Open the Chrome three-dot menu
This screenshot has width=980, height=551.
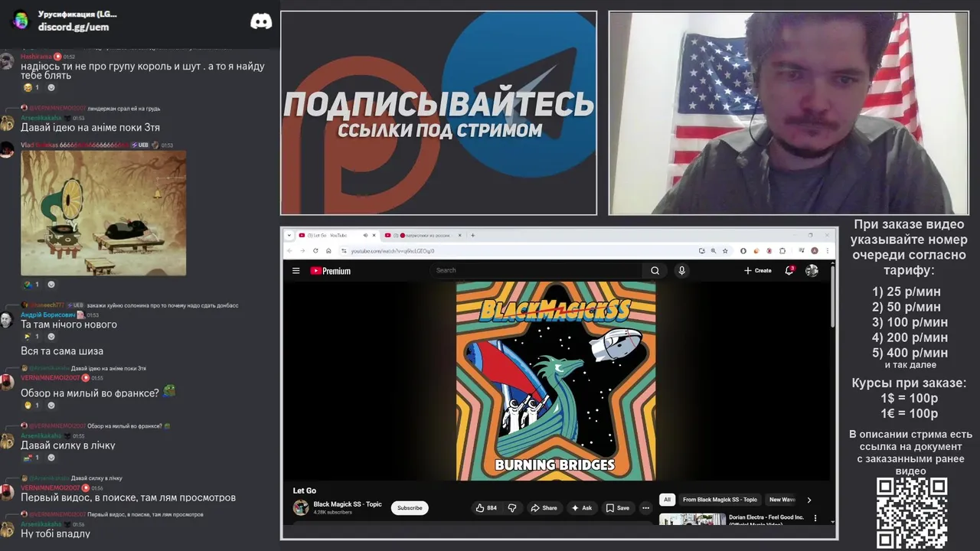827,251
